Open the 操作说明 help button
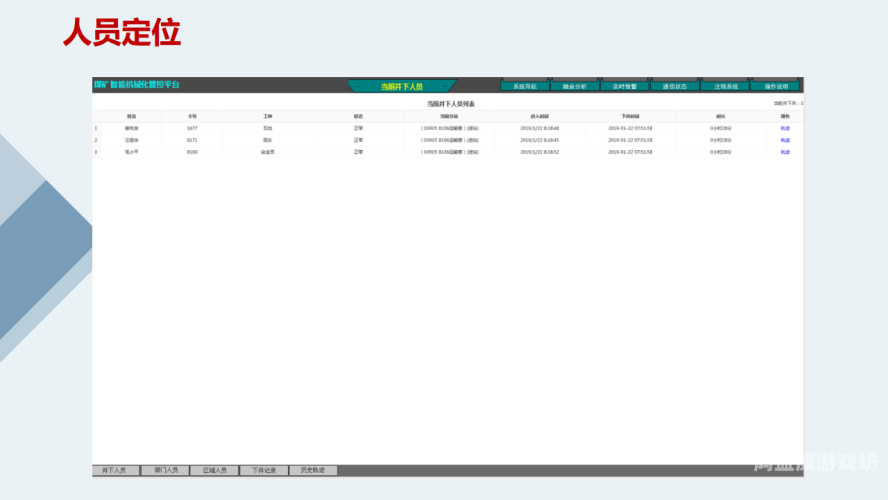The width and height of the screenshot is (888, 500). 775,86
